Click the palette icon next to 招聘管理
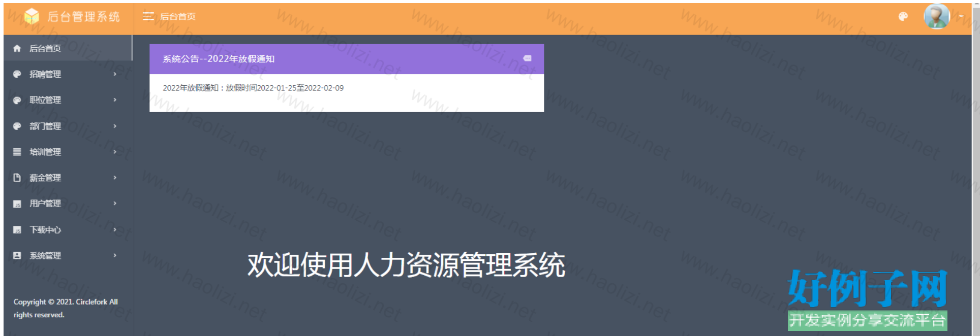 tap(17, 75)
